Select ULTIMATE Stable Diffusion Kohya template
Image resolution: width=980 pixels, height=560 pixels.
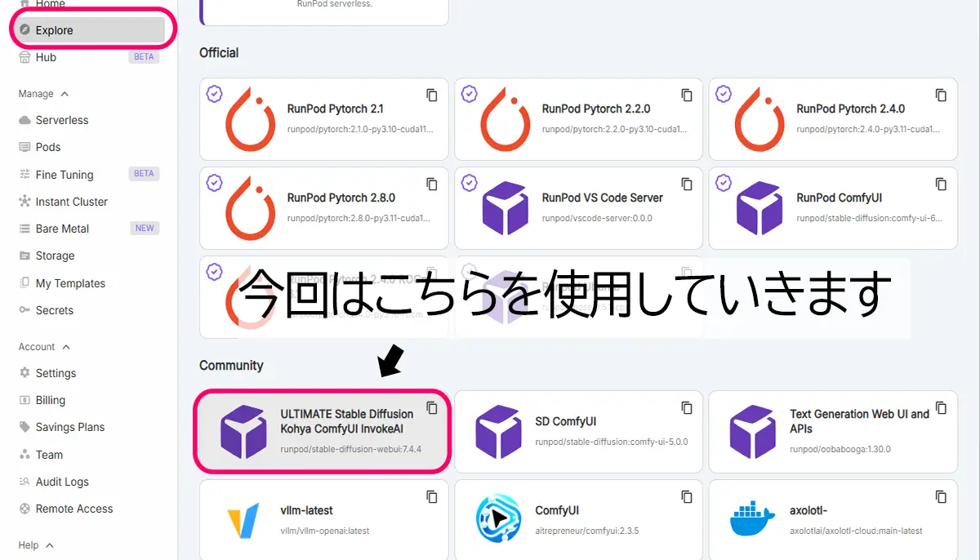click(x=323, y=431)
